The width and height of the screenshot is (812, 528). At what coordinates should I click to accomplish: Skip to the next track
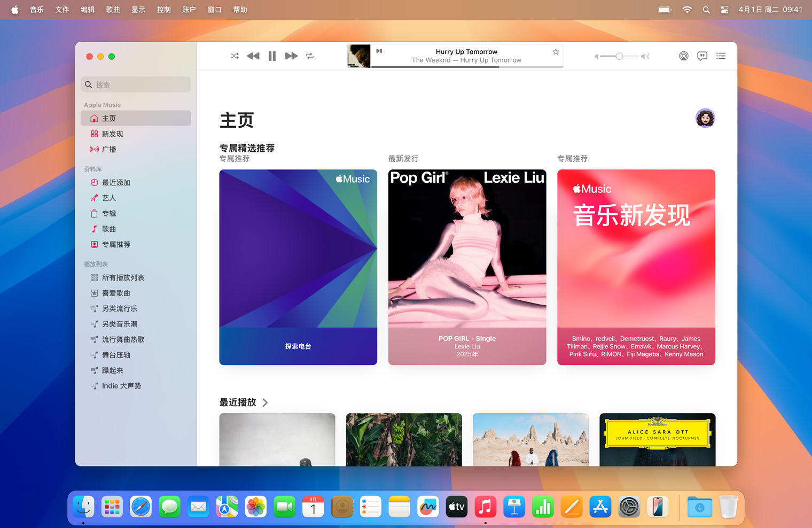[291, 56]
